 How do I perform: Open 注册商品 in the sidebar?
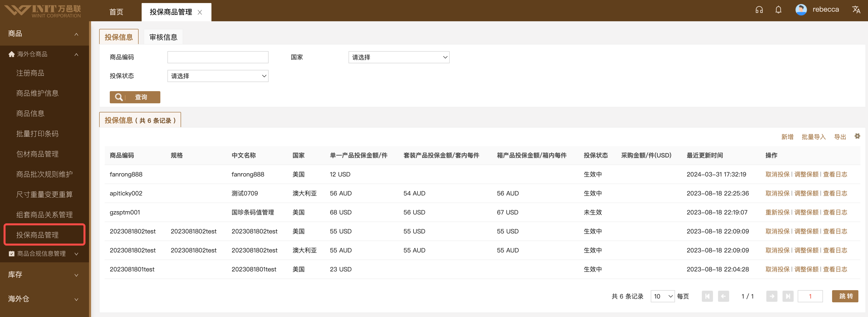click(30, 73)
